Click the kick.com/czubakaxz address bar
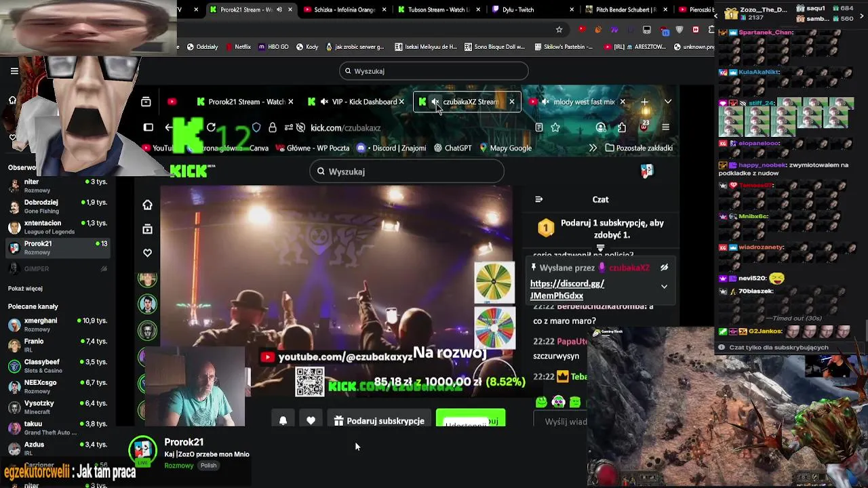Viewport: 868px width, 488px height. click(345, 127)
